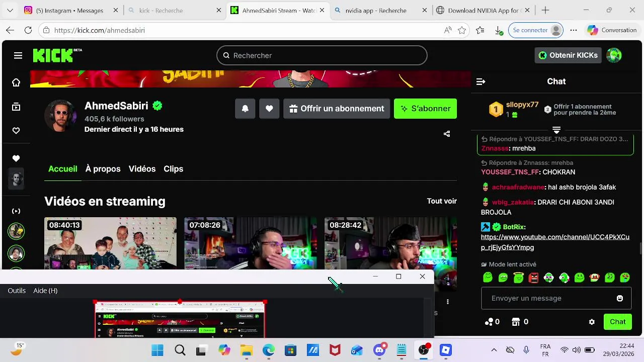
Task: Open Discord from the taskbar
Action: click(380, 350)
